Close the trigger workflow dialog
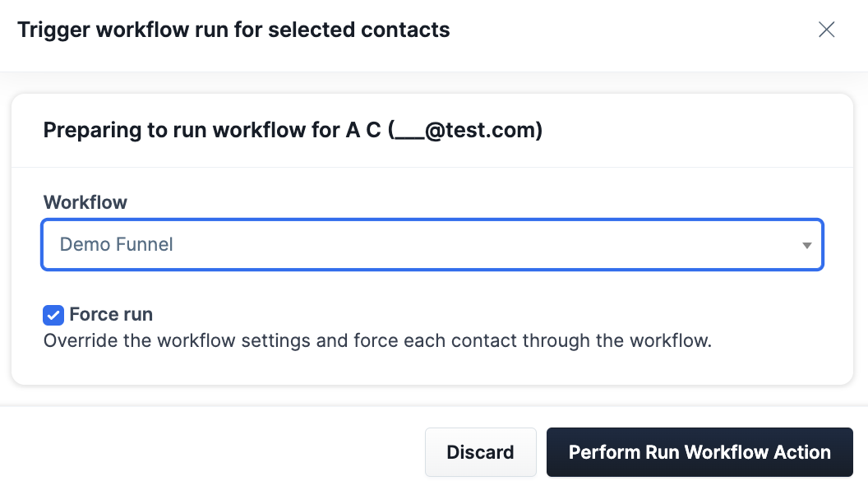The width and height of the screenshot is (868, 490). pyautogui.click(x=826, y=29)
